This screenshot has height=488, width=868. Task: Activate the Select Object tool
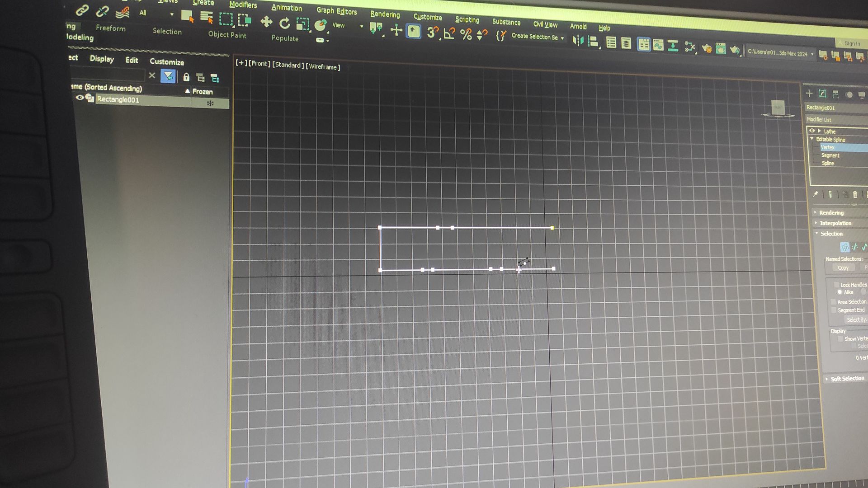pyautogui.click(x=187, y=17)
